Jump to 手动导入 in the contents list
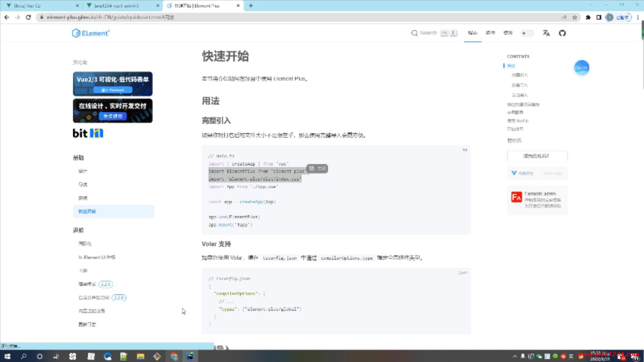The width and height of the screenshot is (644, 362). pos(520,95)
